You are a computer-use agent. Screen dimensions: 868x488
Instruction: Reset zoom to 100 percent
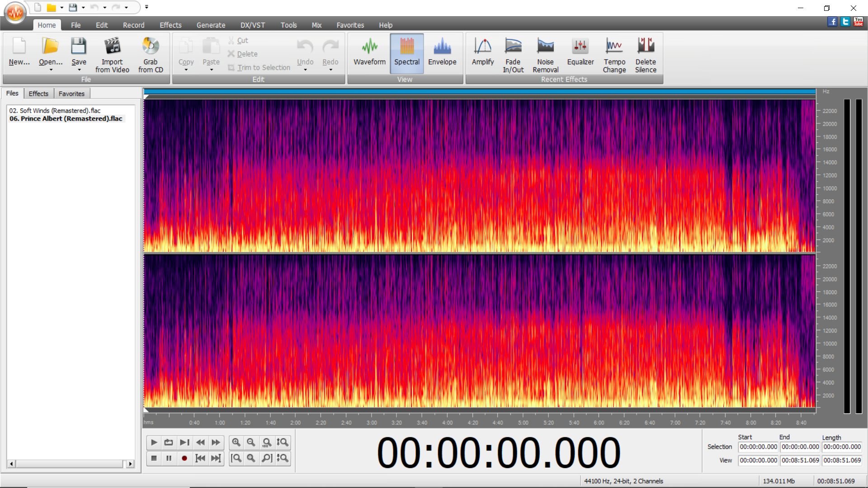[x=267, y=442]
